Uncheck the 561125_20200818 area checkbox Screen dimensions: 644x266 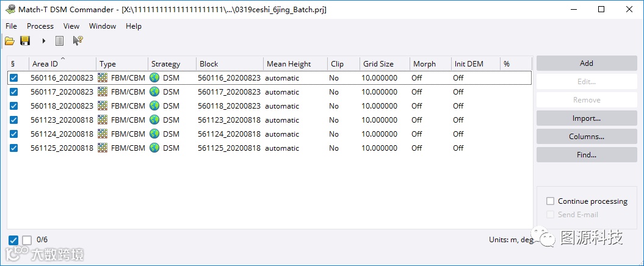(13, 148)
